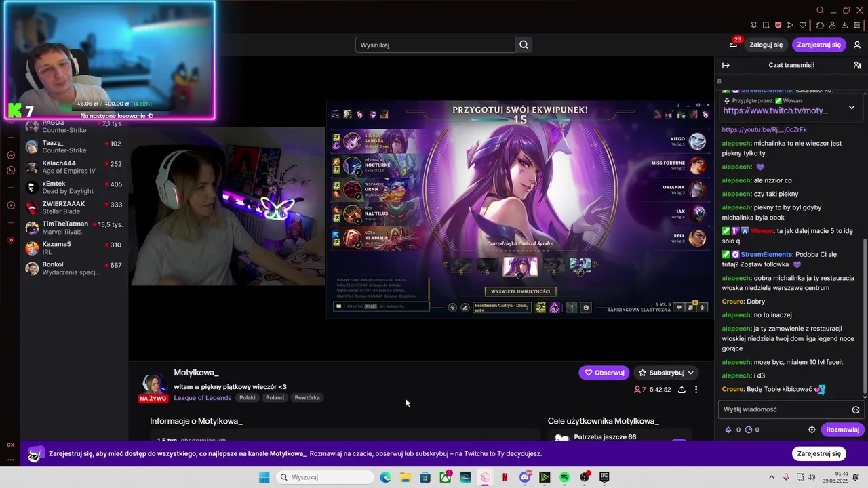Open the Subskrybuj dropdown arrow
This screenshot has width=868, height=488.
coord(691,373)
